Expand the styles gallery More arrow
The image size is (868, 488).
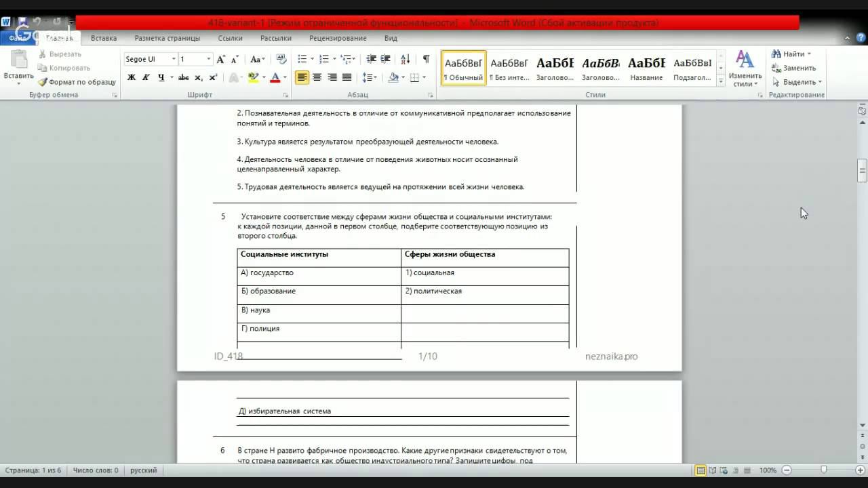[721, 81]
